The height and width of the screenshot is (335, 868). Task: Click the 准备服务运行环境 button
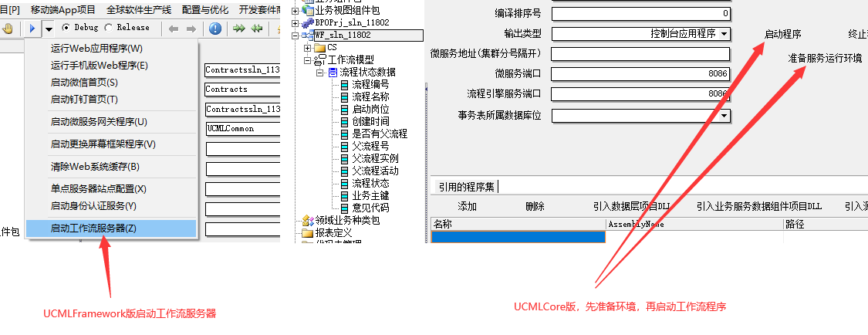[825, 58]
